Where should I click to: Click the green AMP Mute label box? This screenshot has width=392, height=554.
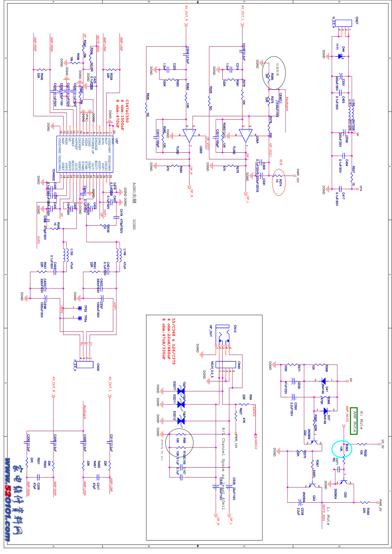pos(354,421)
